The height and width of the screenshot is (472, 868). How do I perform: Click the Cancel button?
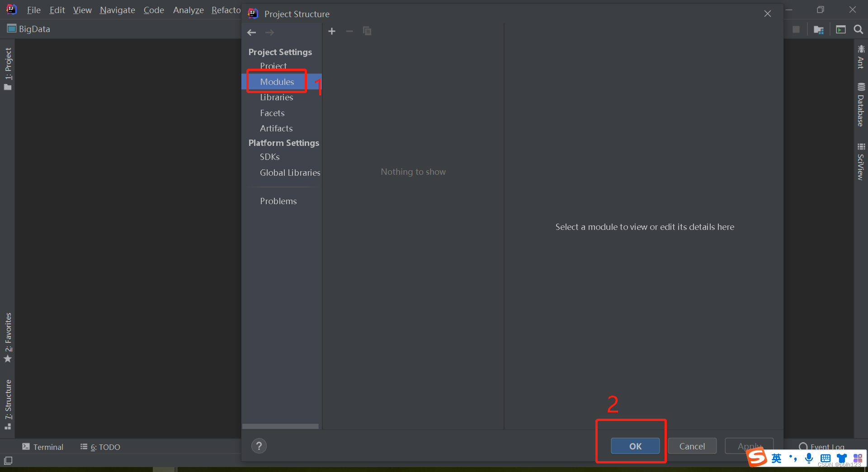(x=692, y=446)
